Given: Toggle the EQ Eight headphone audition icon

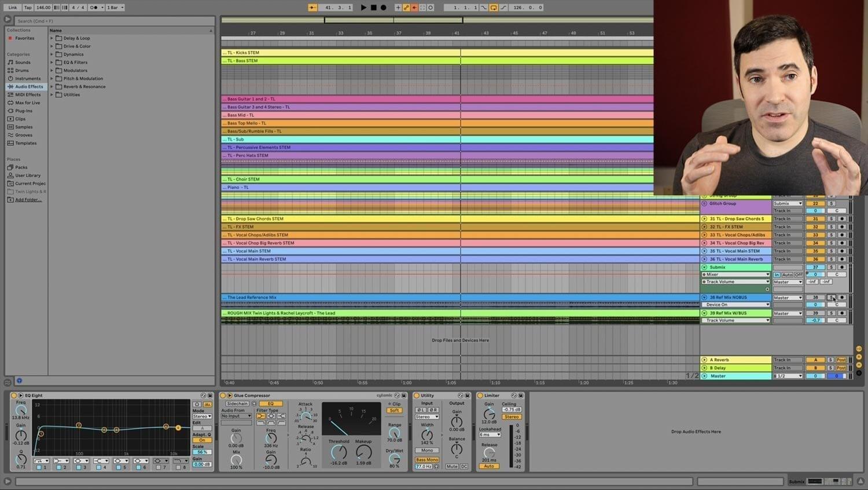Looking at the screenshot, I should (x=197, y=404).
